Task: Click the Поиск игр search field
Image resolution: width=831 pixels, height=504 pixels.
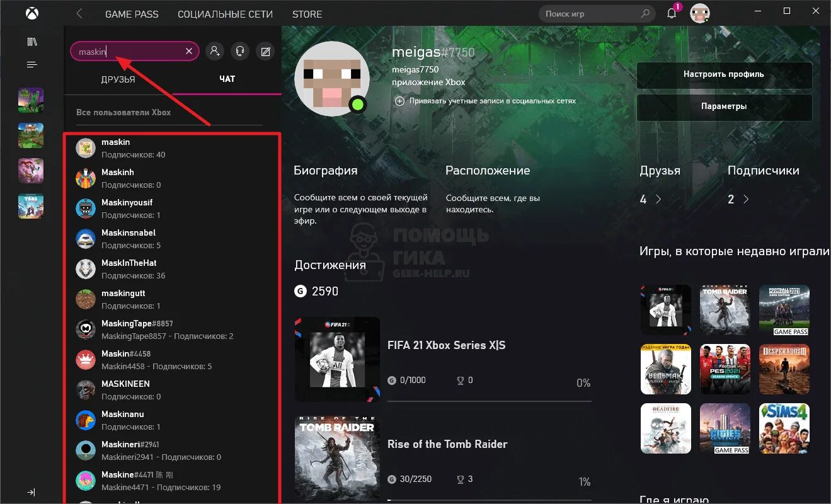Action: 596,14
